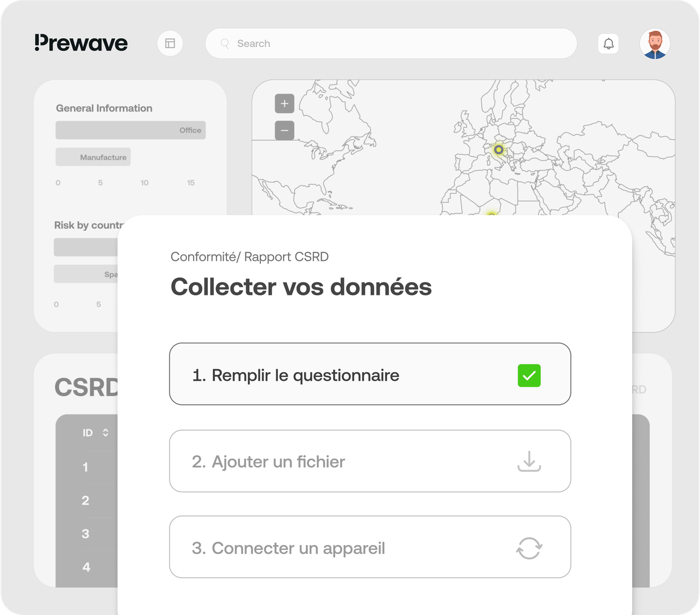Screen dimensions: 700x615
Task: Click the Prewave logo
Action: coord(81,43)
